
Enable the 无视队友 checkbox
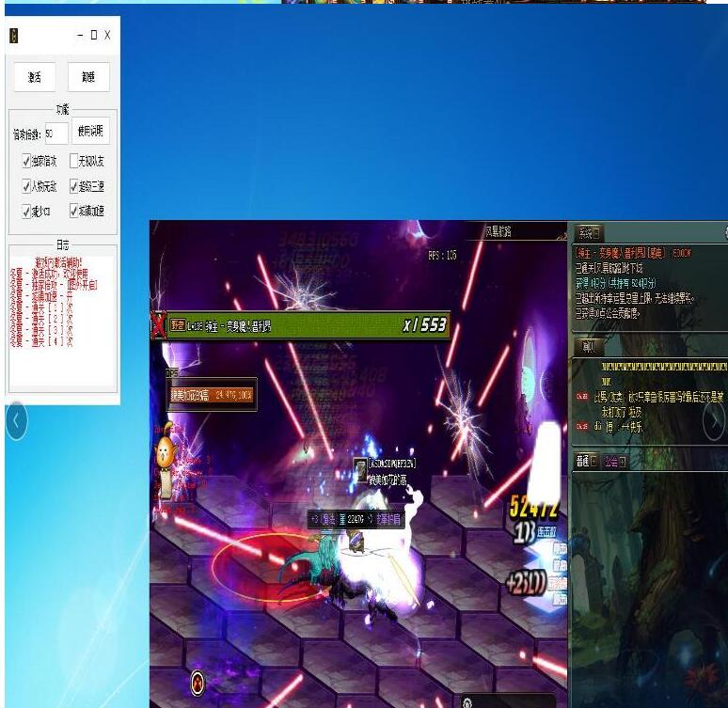(73, 161)
